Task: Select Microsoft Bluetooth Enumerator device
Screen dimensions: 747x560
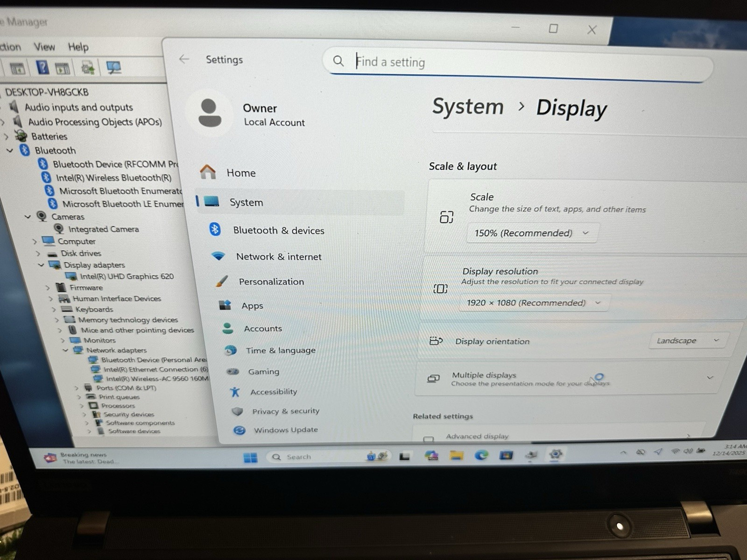Action: pyautogui.click(x=120, y=191)
